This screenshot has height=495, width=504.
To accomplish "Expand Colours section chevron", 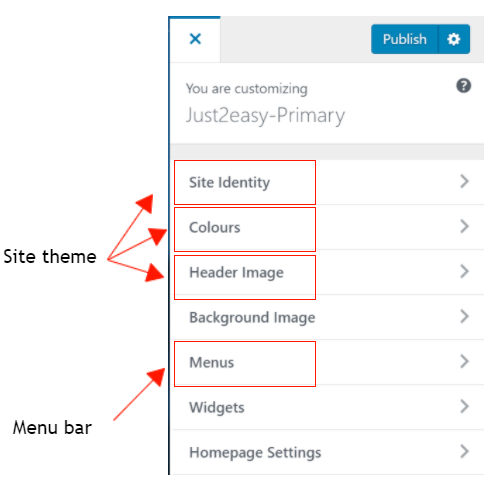I will tap(464, 226).
